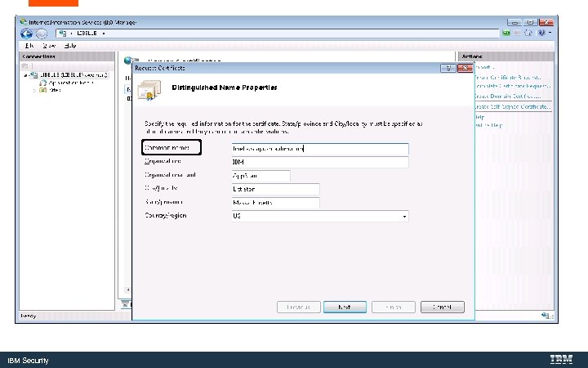This screenshot has height=368, width=588.
Task: Click the Common name label
Action: [167, 147]
